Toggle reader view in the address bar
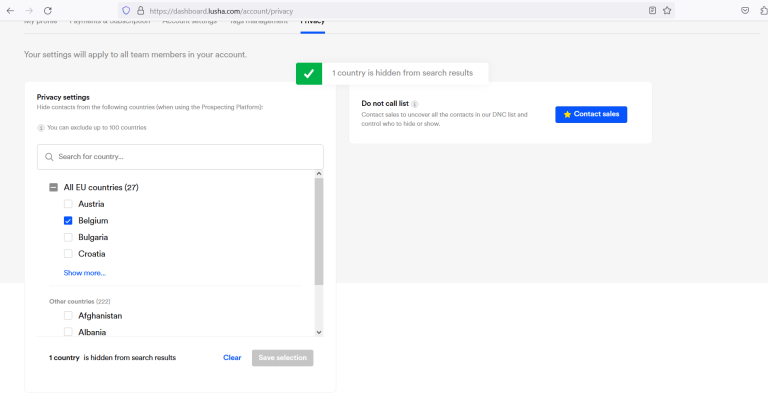Screen dimensions: 768x395 tap(652, 10)
